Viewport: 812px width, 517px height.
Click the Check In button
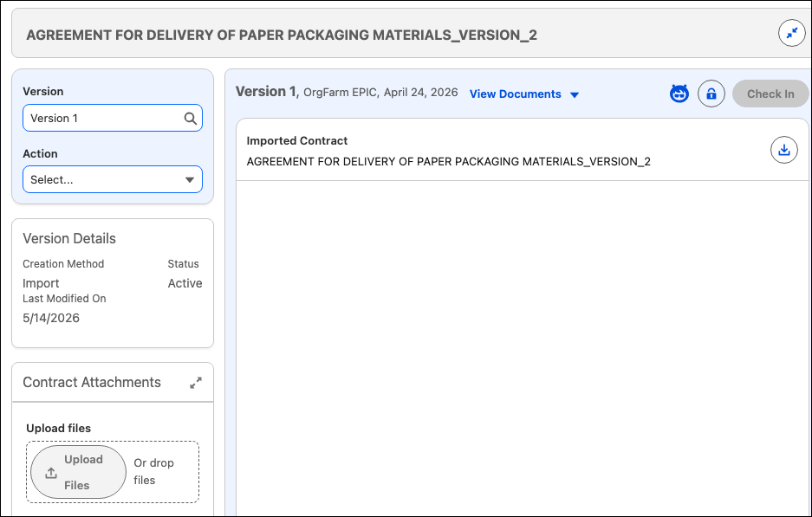[770, 94]
